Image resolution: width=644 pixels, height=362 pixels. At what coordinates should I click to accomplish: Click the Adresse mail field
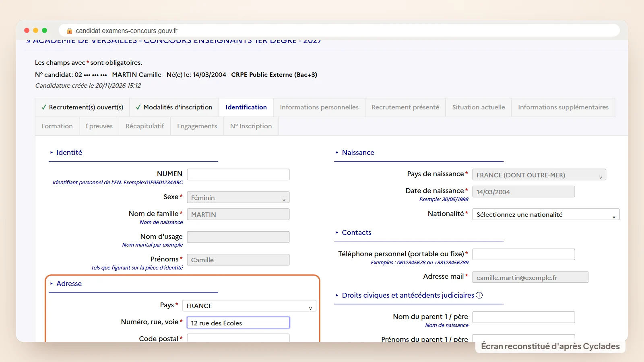pyautogui.click(x=530, y=277)
